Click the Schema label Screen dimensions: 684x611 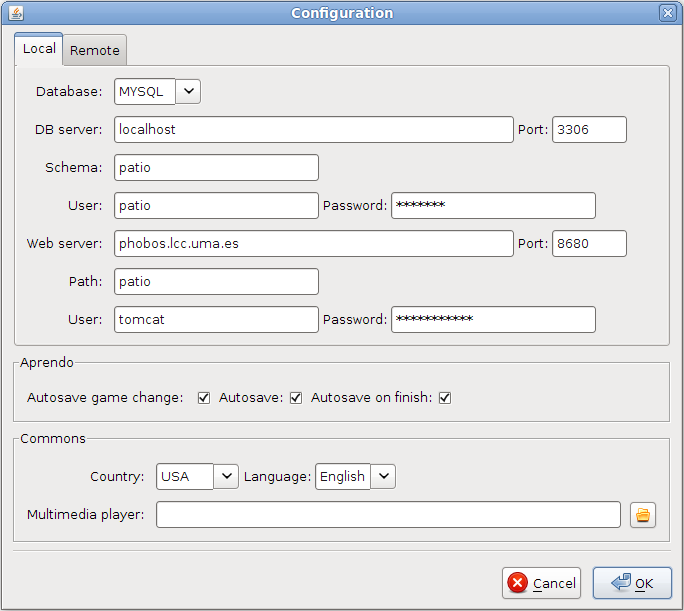click(x=74, y=167)
